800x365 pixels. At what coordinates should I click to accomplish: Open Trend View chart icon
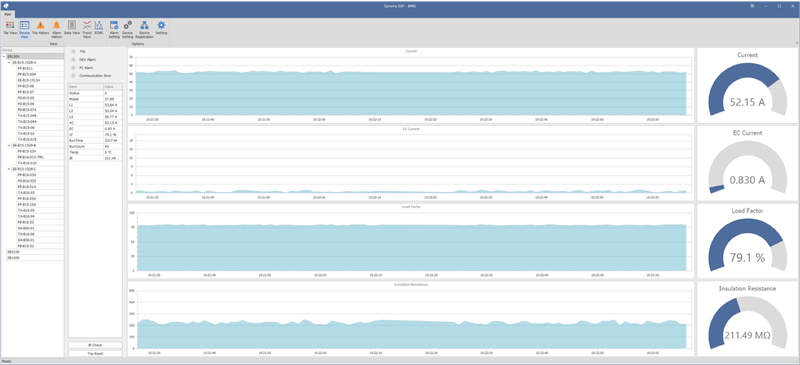(87, 28)
